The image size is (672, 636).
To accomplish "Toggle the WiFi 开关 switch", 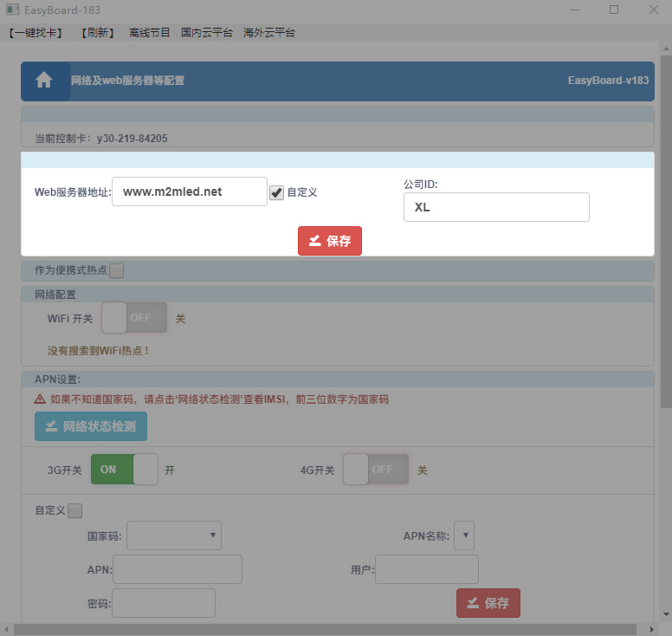I will coord(134,318).
